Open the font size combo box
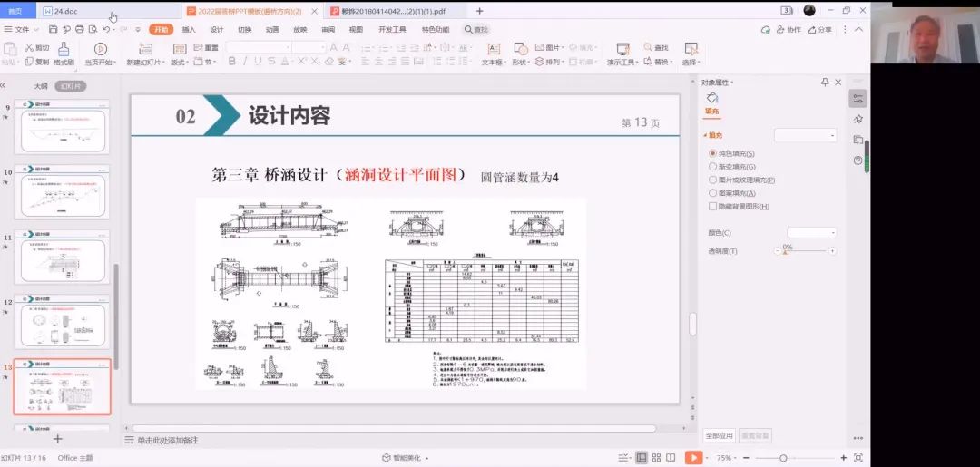This screenshot has width=980, height=467. pos(309,47)
